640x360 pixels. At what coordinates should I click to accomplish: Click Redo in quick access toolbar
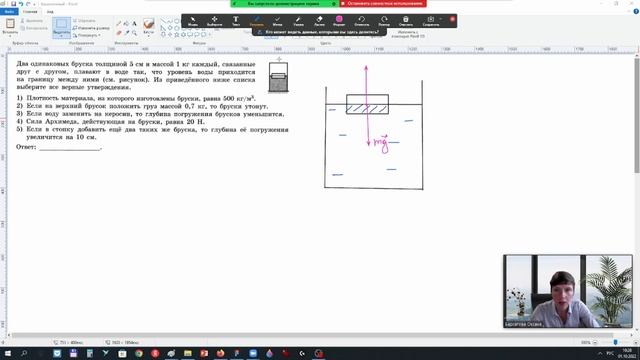tap(28, 4)
